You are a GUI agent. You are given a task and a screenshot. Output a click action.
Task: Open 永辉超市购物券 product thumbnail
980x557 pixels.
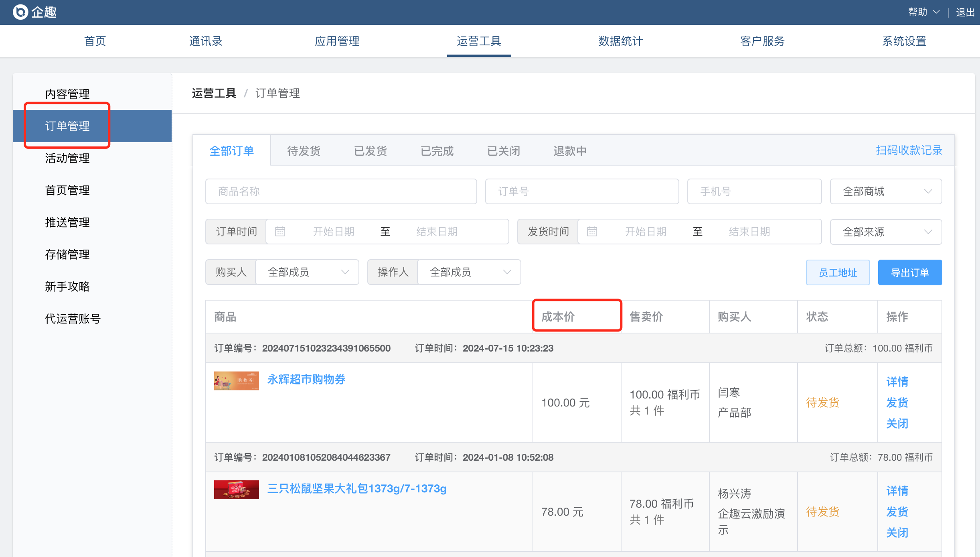pyautogui.click(x=236, y=380)
